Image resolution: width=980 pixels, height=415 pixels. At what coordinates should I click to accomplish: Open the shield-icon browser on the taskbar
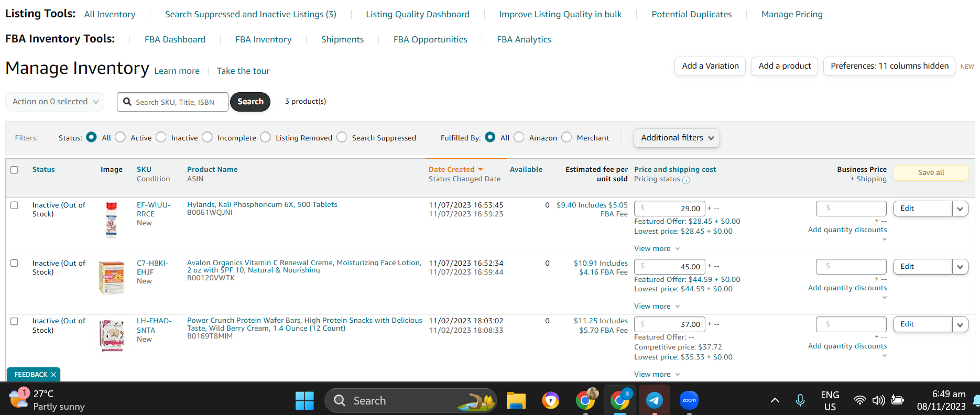551,401
